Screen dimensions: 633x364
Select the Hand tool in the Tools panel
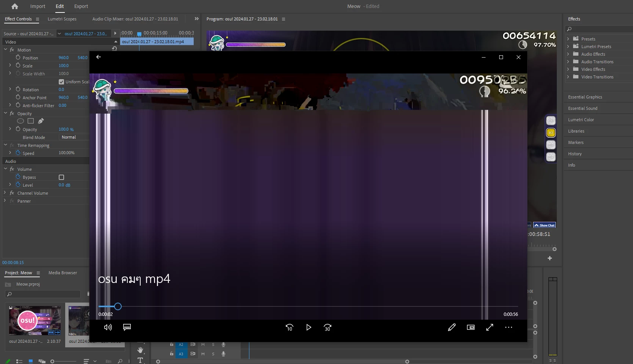point(140,350)
